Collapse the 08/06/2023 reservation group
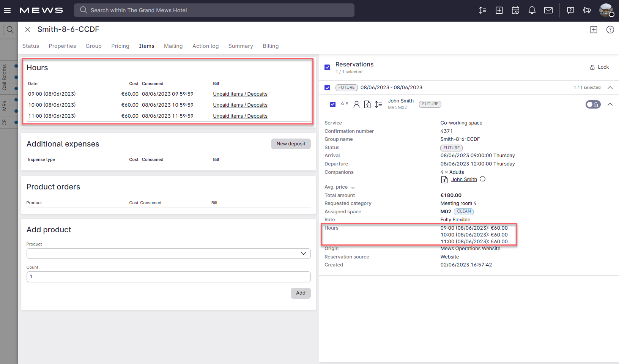This screenshot has width=619, height=364. point(610,88)
